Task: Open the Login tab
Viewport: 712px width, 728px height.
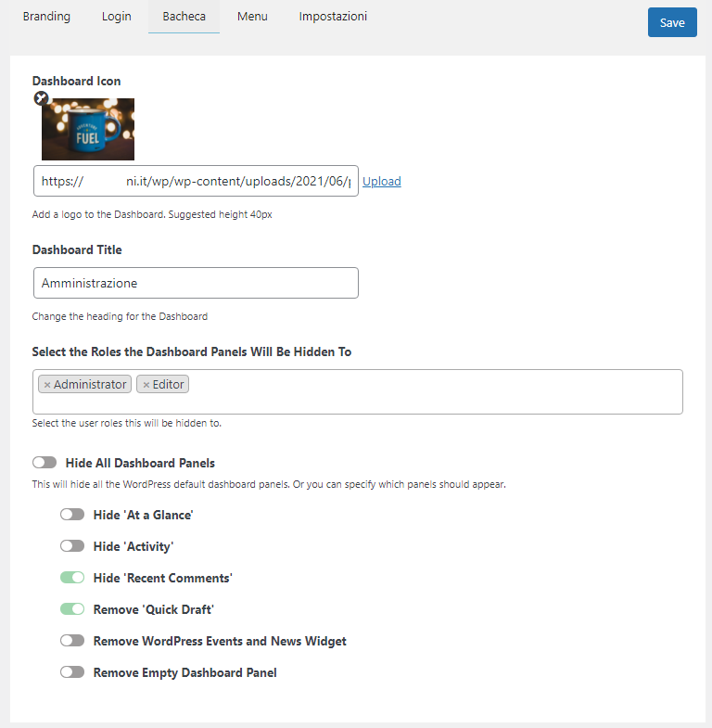Action: pos(116,17)
